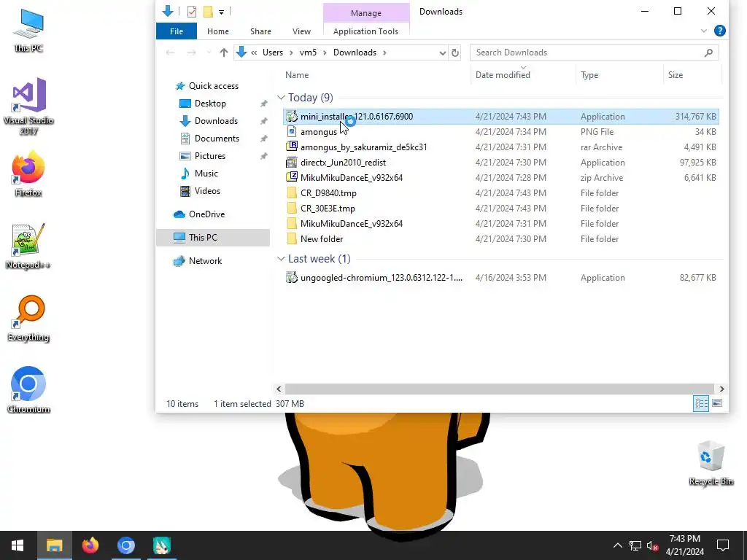Click the Properties icon in quick access toolbar
The width and height of the screenshot is (747, 560).
[192, 12]
